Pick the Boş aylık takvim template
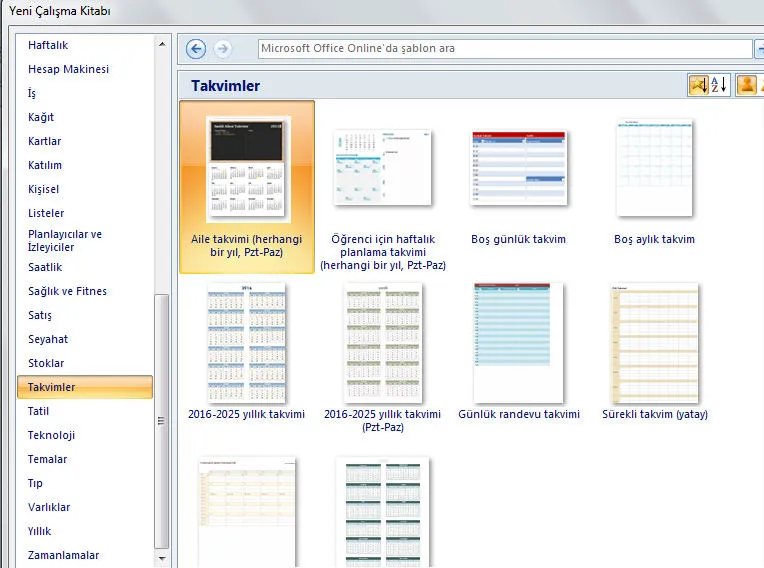The width and height of the screenshot is (764, 568). [654, 170]
